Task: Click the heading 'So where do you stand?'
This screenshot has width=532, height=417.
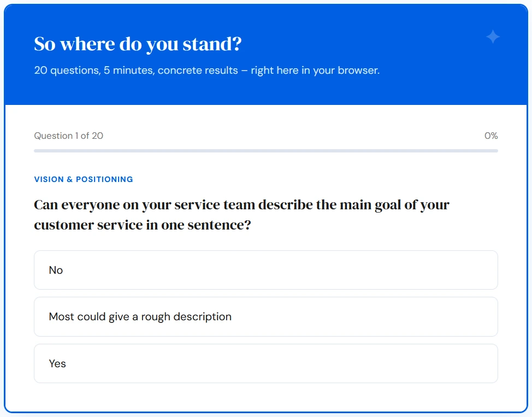Action: click(x=138, y=44)
